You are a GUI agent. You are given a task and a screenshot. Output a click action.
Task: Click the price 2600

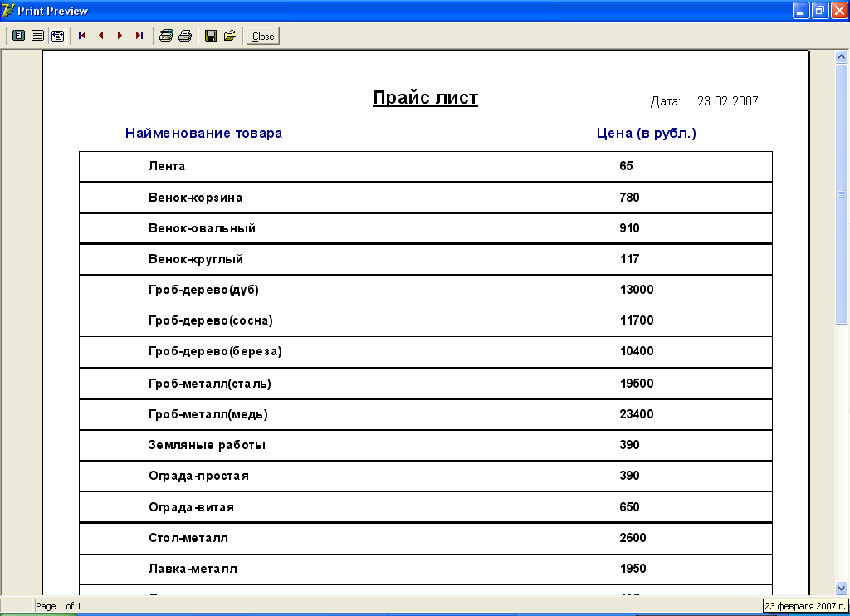[x=633, y=539]
